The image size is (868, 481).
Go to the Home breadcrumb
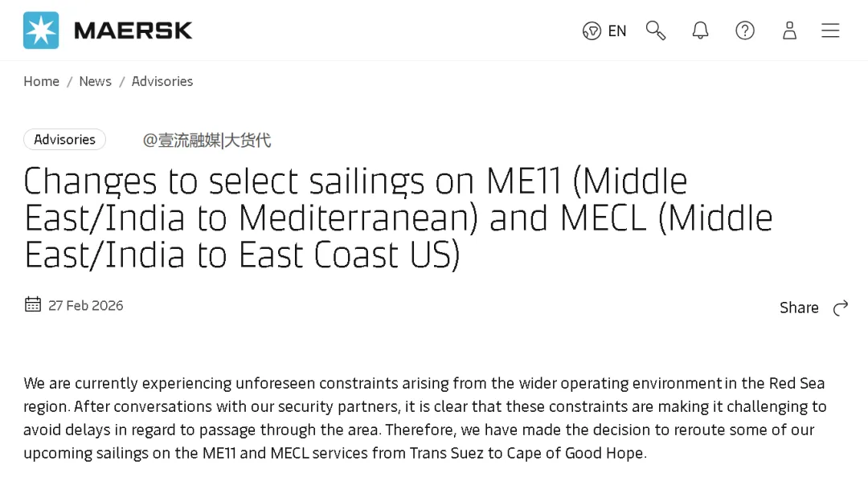tap(41, 81)
